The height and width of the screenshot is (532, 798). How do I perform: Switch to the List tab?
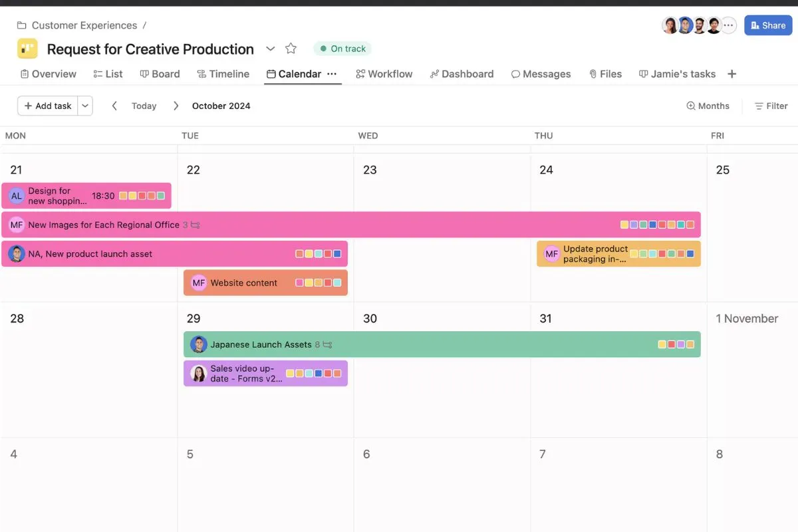108,74
